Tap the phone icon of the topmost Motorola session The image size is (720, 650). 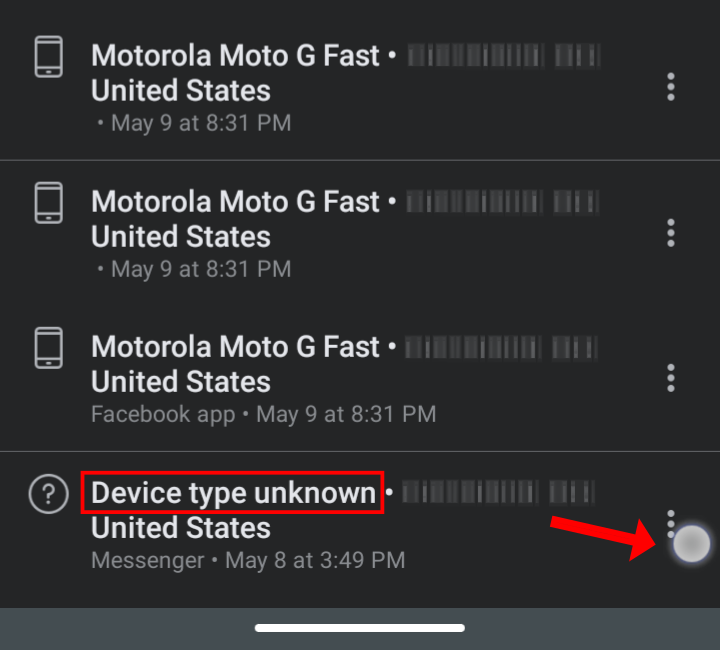[x=49, y=56]
